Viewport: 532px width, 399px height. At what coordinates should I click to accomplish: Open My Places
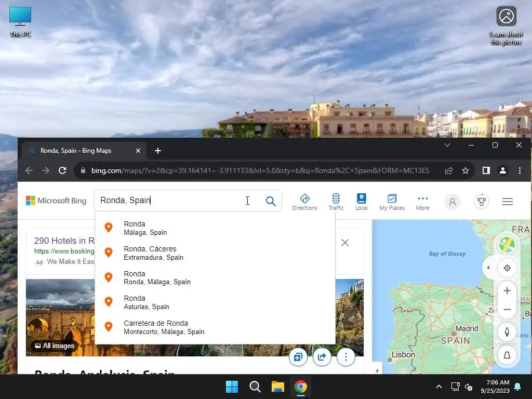tap(392, 202)
